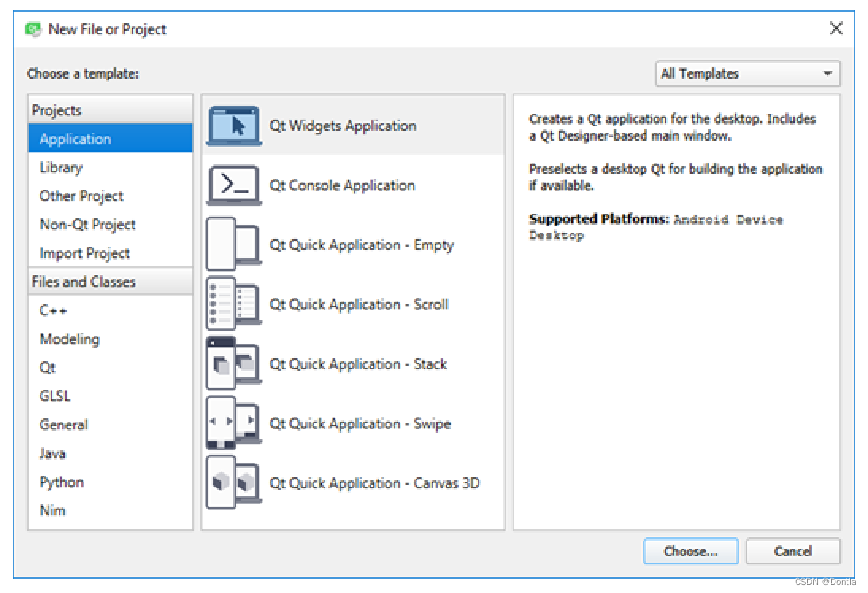Viewport: 868px width, 593px height.
Task: Click the Qt Console Application terminal icon
Action: [234, 185]
